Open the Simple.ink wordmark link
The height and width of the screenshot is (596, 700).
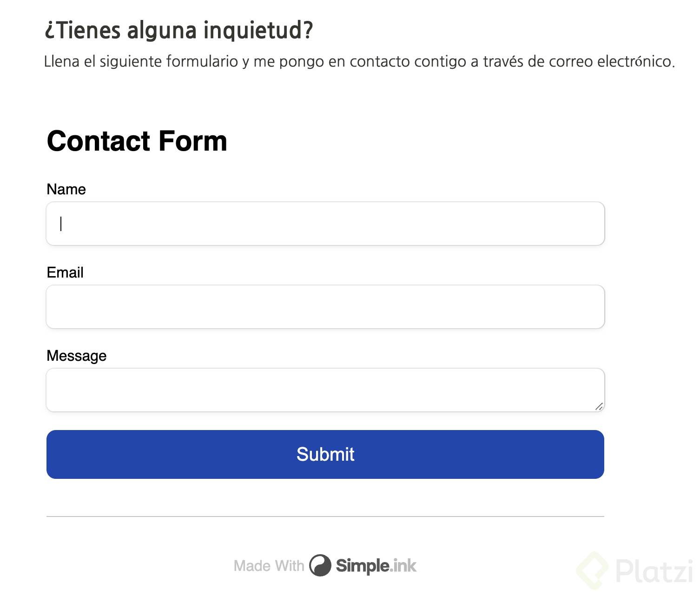click(376, 566)
